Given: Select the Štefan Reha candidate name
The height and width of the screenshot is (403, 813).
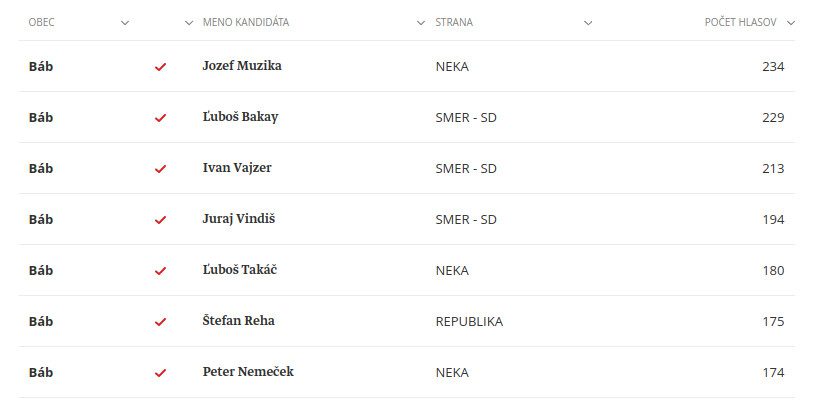Looking at the screenshot, I should pyautogui.click(x=238, y=321).
